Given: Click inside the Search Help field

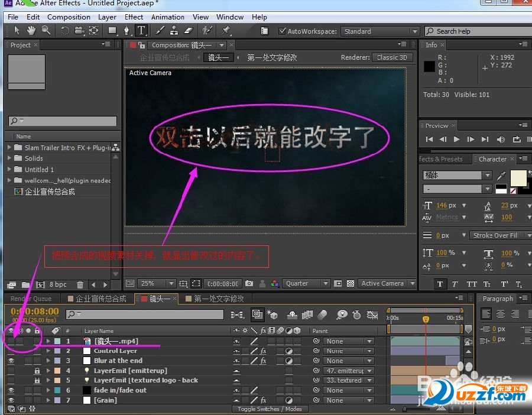Looking at the screenshot, I should click(x=479, y=31).
